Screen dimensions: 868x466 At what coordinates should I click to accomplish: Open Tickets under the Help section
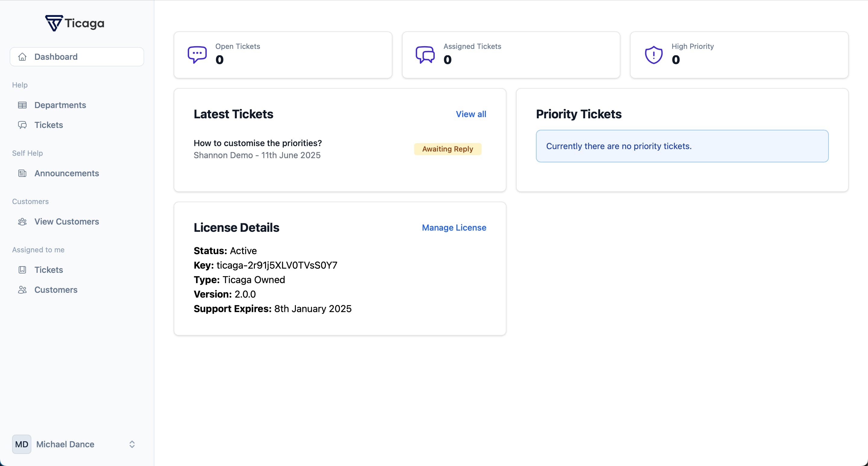[x=49, y=125]
